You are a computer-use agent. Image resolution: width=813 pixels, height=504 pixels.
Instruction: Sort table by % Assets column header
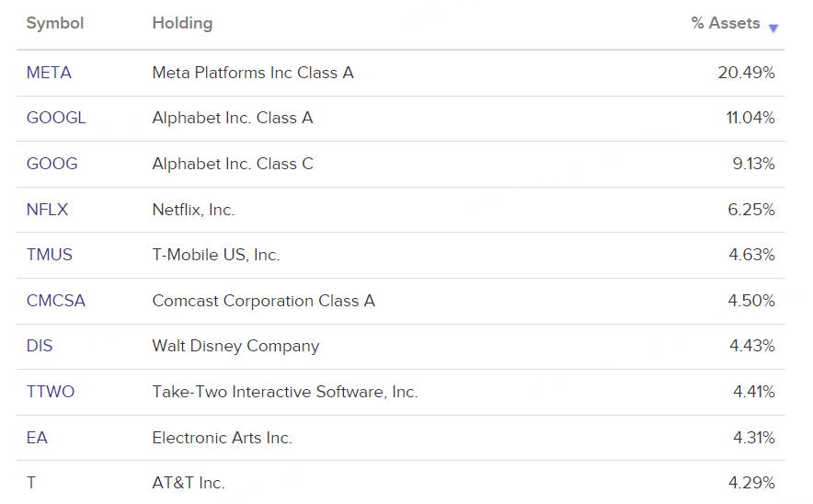tap(725, 24)
